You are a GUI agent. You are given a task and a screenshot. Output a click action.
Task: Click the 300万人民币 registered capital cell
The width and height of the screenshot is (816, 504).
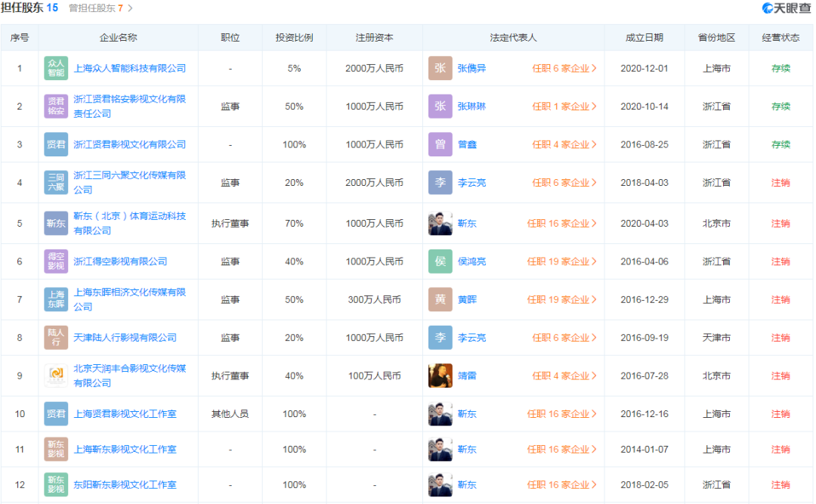pos(375,299)
